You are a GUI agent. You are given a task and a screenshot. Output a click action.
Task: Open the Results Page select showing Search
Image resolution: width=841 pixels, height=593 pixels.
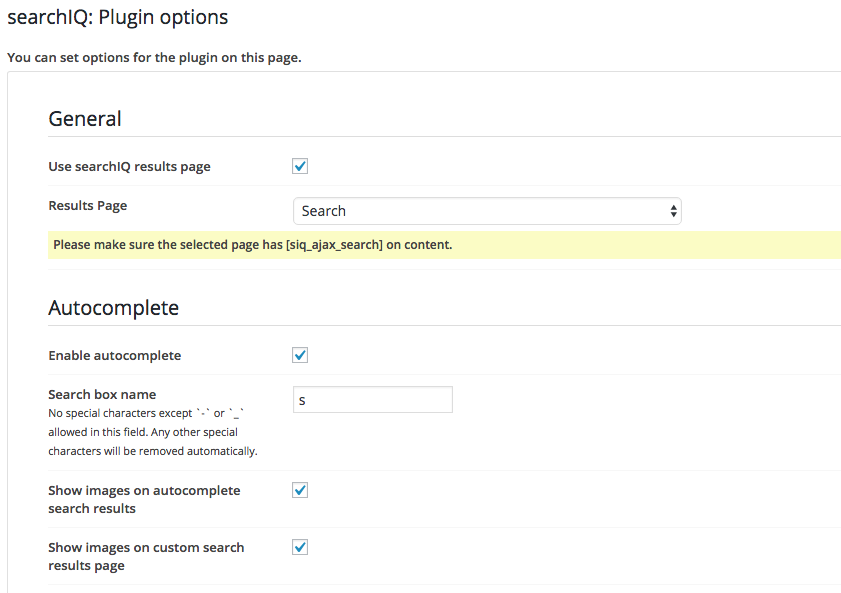click(487, 211)
